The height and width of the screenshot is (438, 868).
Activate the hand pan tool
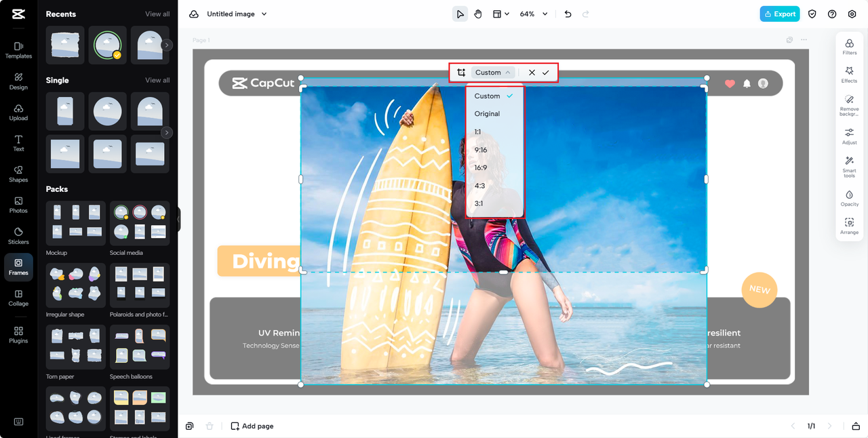click(477, 14)
